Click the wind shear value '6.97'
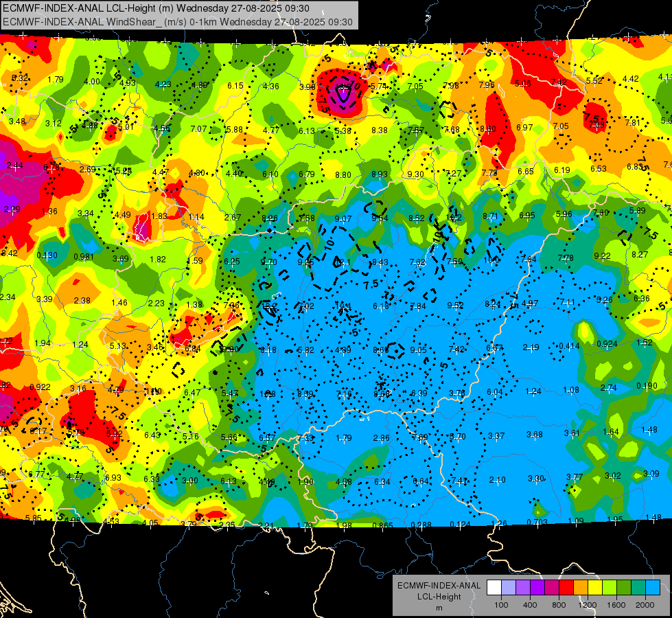 coord(524,127)
